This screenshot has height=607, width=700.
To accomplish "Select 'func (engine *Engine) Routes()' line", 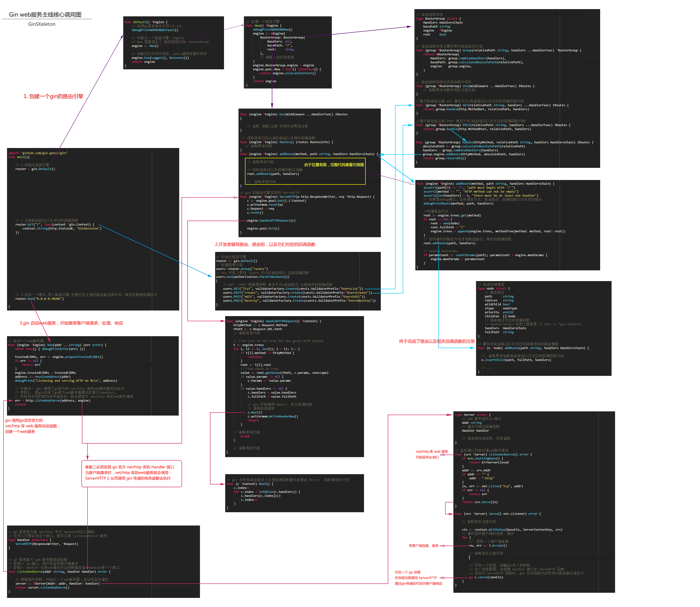I will pos(287,142).
